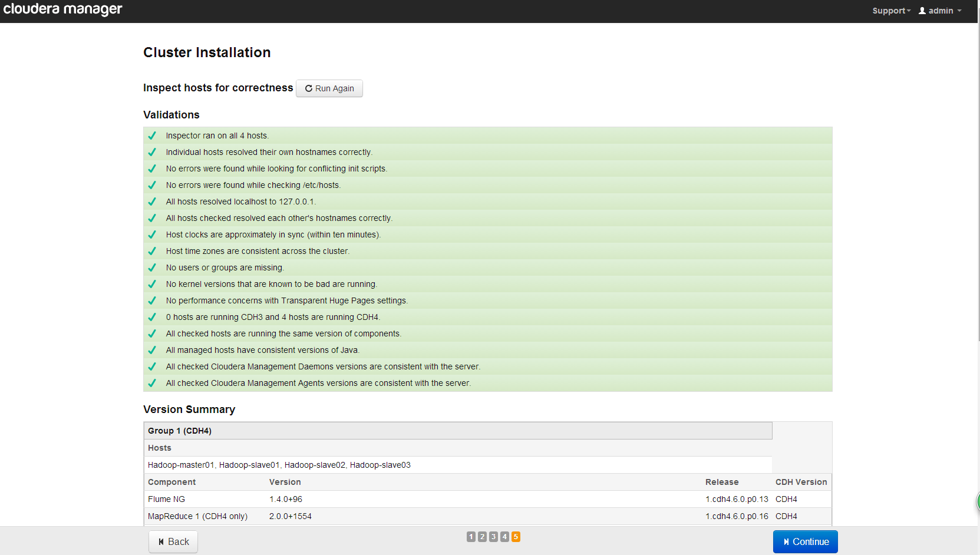Click the Hadoop-slave02 host link
Image resolution: width=980 pixels, height=555 pixels.
click(315, 465)
